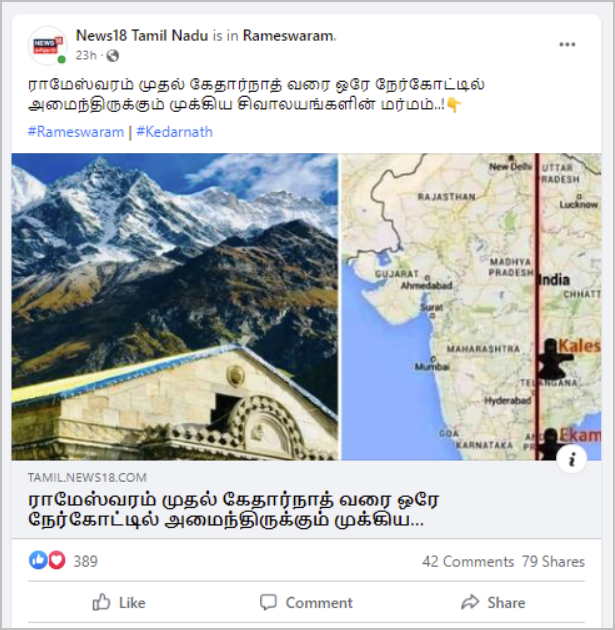Open the tamil.news18.com article headline
The image size is (615, 630).
pyautogui.click(x=234, y=510)
